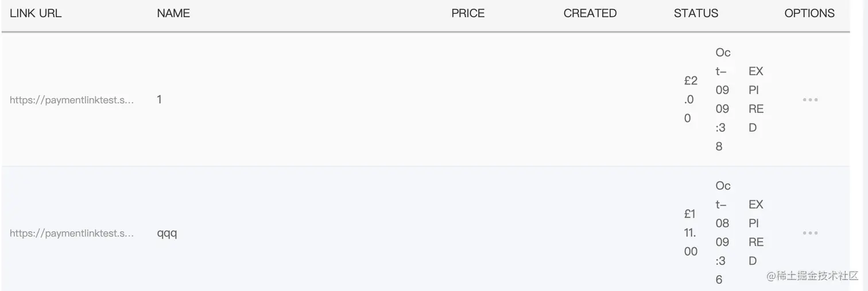Select the table header row bar

click(425, 14)
